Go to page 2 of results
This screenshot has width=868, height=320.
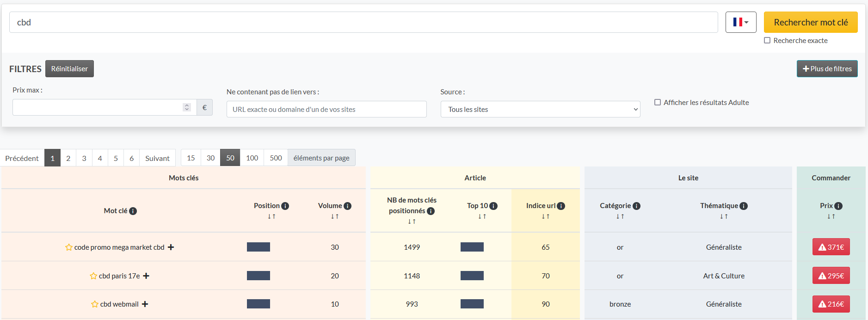click(68, 158)
